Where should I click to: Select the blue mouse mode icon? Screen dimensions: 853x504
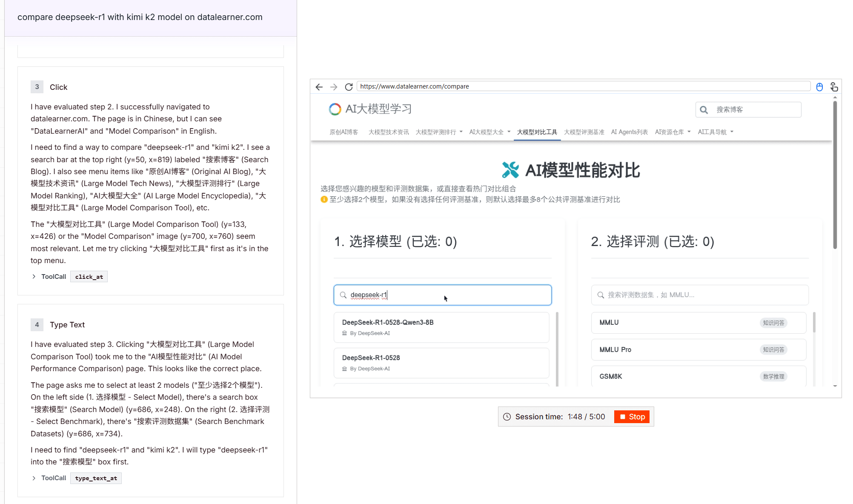pos(819,86)
